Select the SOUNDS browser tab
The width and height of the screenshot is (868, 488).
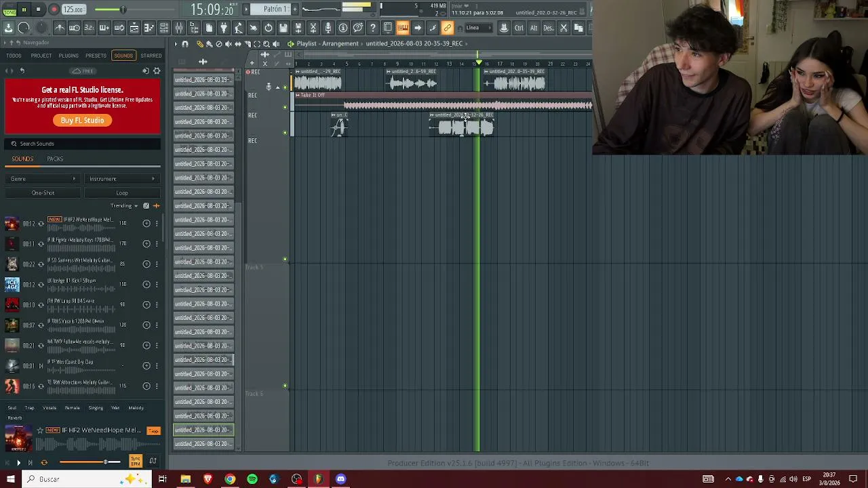click(123, 56)
